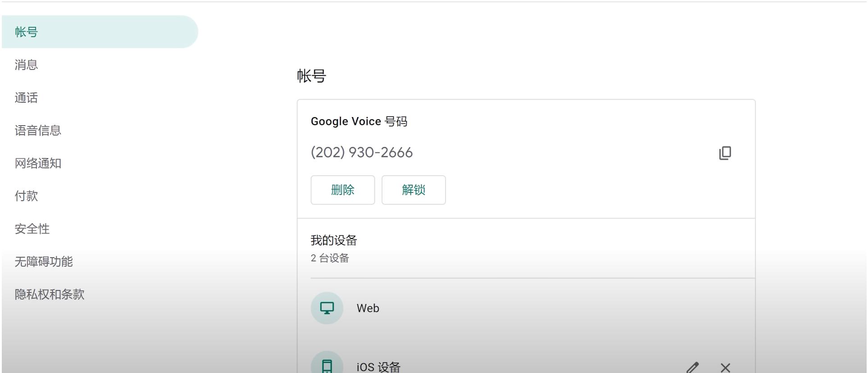Image resolution: width=868 pixels, height=373 pixels.
Task: Open 隐私权和条款 section
Action: pyautogui.click(x=50, y=295)
